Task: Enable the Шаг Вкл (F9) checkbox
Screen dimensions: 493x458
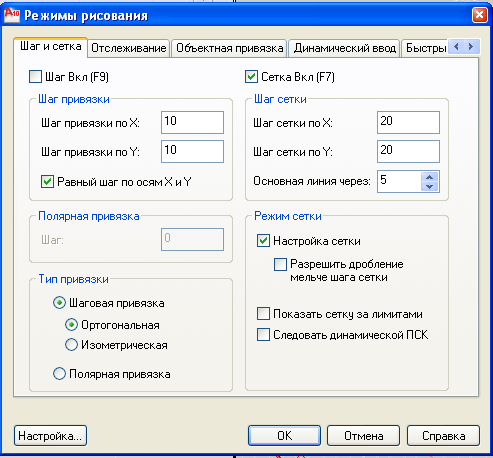Action: 35,76
